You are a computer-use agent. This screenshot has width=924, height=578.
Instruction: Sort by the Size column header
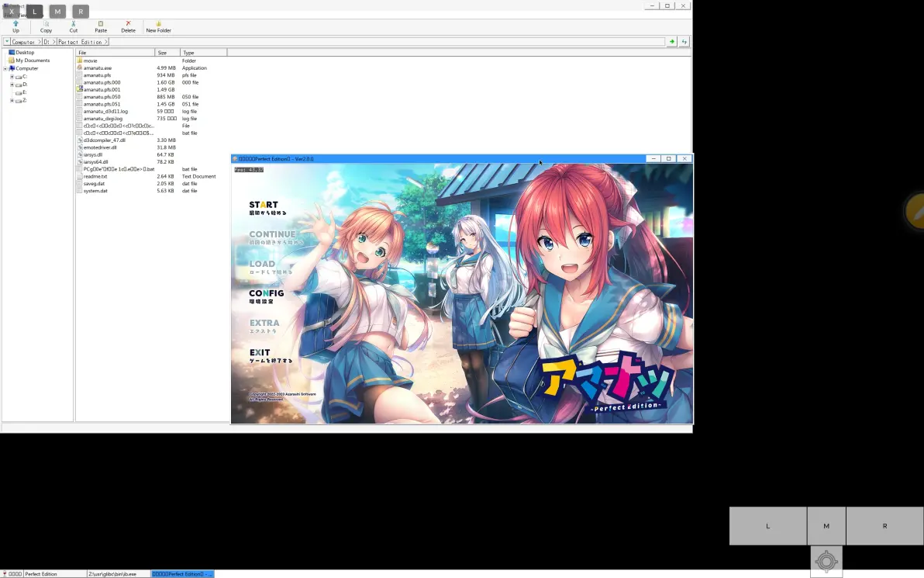pos(167,53)
